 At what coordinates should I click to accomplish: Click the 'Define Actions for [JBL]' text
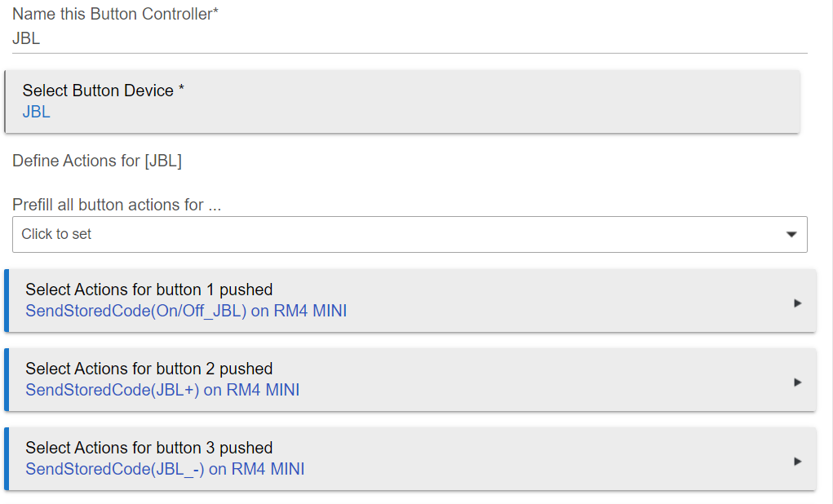pos(97,161)
